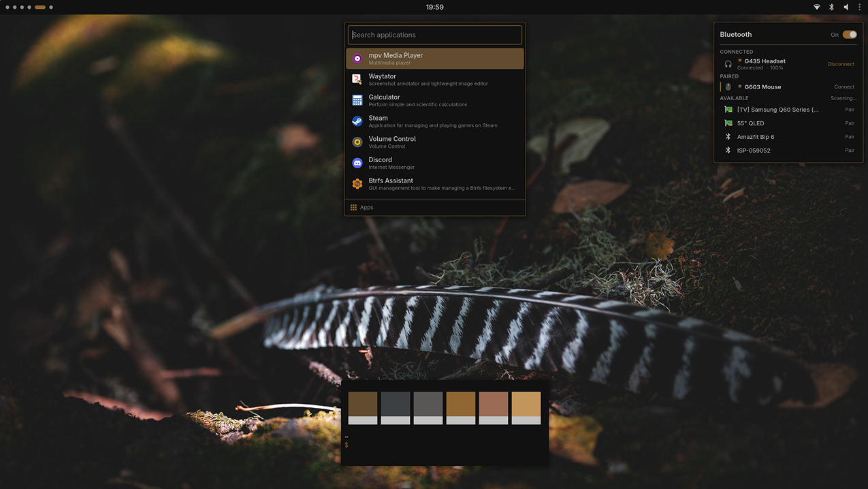This screenshot has width=868, height=489.
Task: Open Volume Control app entry
Action: pos(434,142)
